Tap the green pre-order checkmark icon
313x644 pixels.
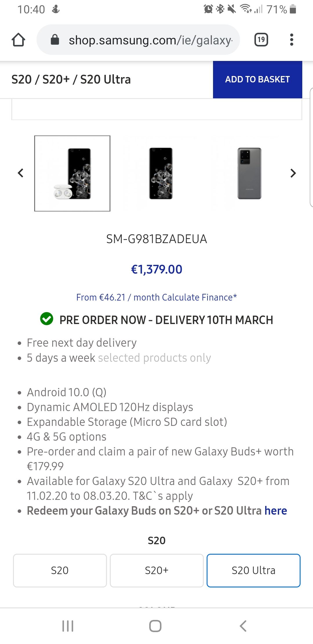[47, 320]
